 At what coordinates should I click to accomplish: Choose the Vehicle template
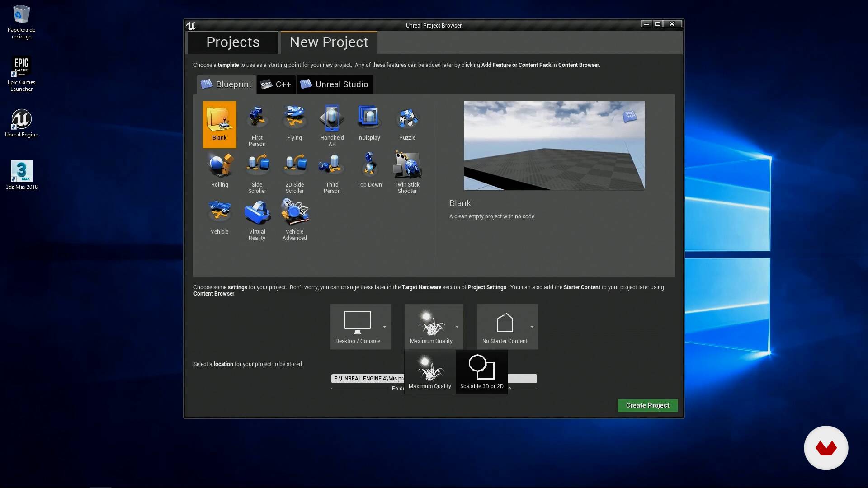219,218
